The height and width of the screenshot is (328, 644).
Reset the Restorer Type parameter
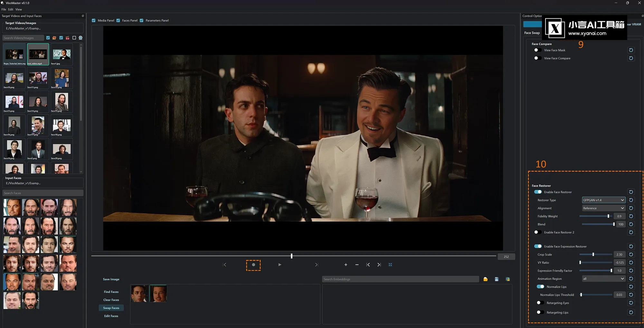tap(631, 200)
